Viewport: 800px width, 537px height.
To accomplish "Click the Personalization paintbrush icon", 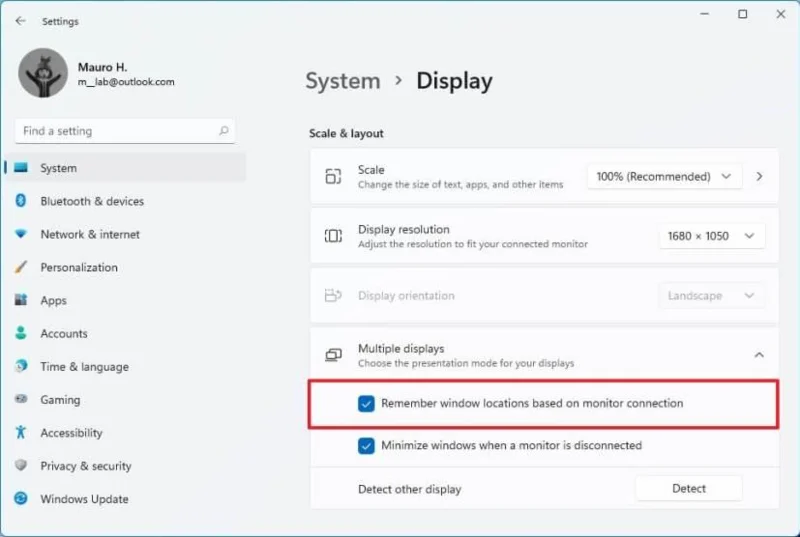I will 21,267.
